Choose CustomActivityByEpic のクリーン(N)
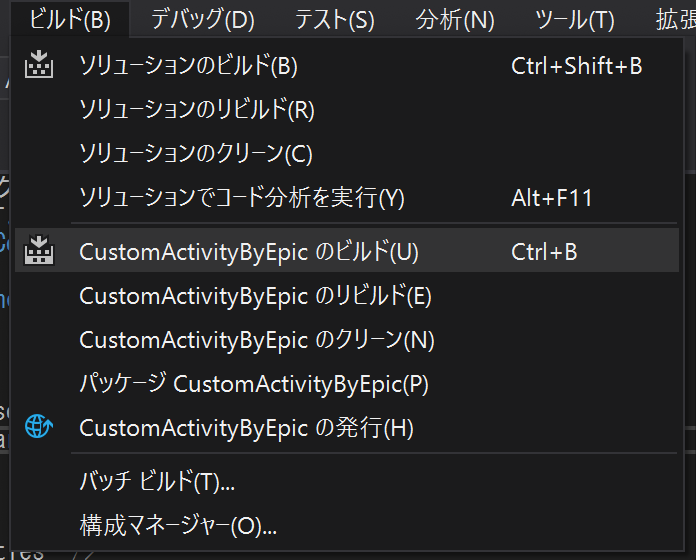 click(347, 340)
